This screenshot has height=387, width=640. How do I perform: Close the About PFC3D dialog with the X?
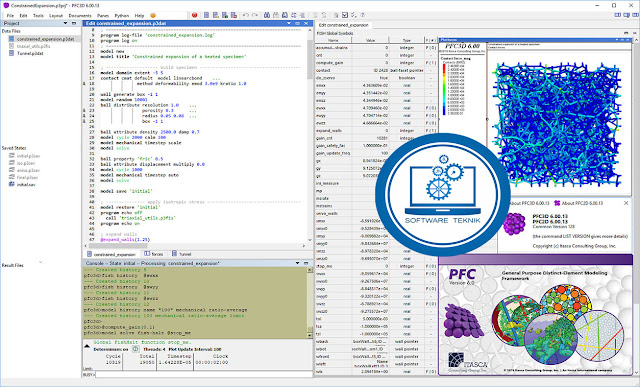click(626, 203)
